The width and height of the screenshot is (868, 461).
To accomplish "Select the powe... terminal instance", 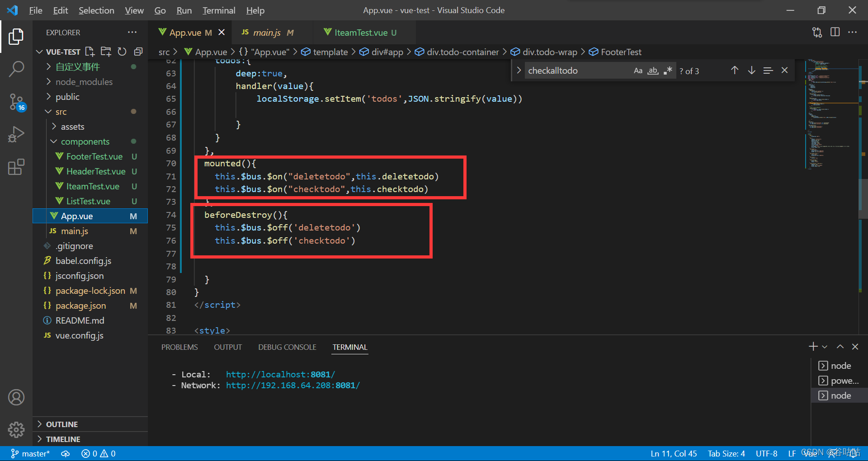I will coord(839,381).
